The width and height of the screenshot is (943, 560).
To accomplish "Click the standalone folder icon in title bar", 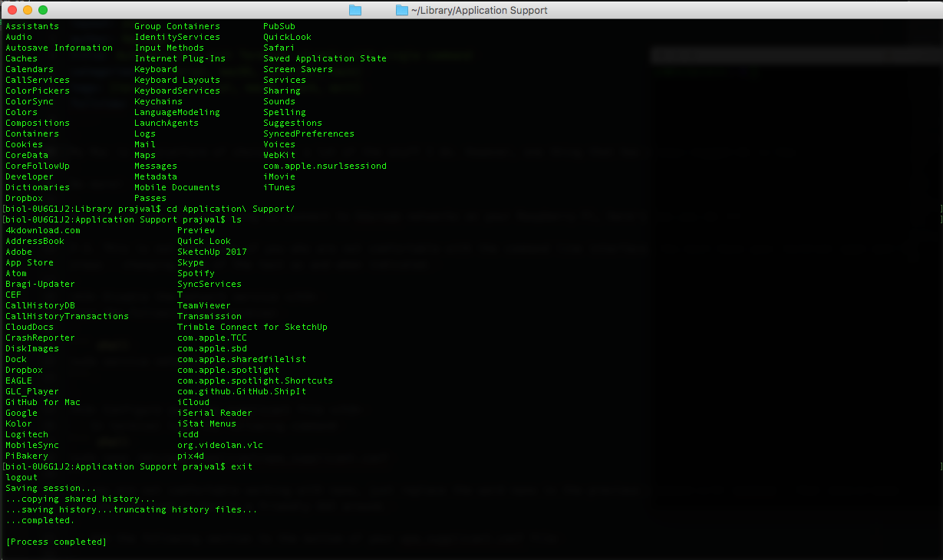I will coord(354,10).
